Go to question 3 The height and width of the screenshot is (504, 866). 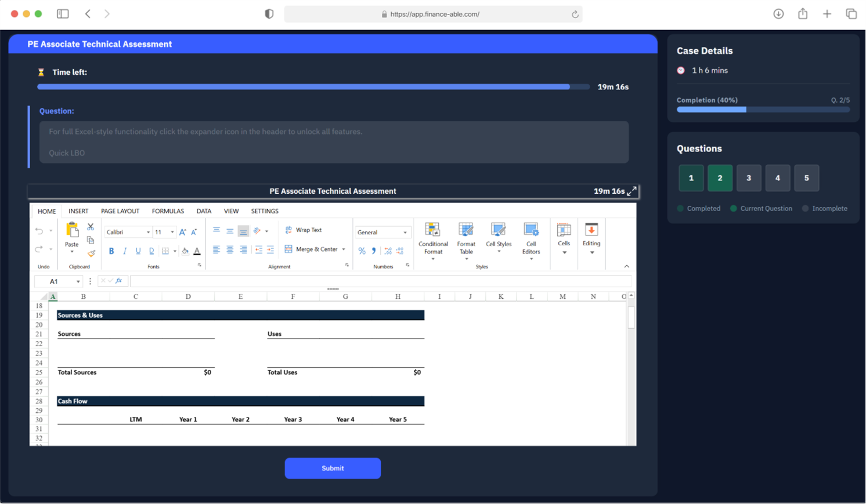click(x=749, y=178)
